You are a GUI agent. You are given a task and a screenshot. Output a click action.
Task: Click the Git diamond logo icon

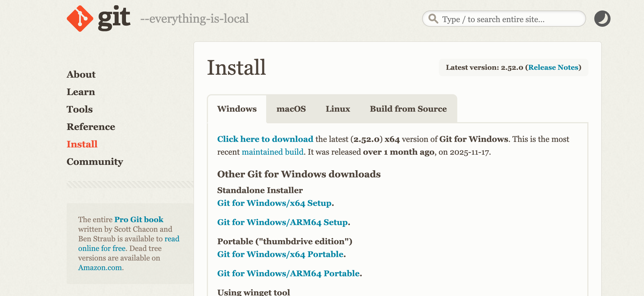[x=80, y=19]
